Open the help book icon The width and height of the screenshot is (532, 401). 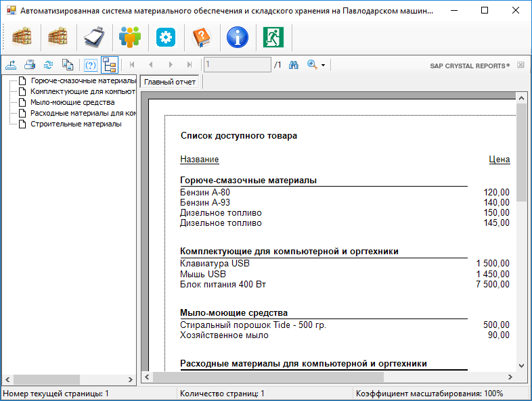click(202, 37)
